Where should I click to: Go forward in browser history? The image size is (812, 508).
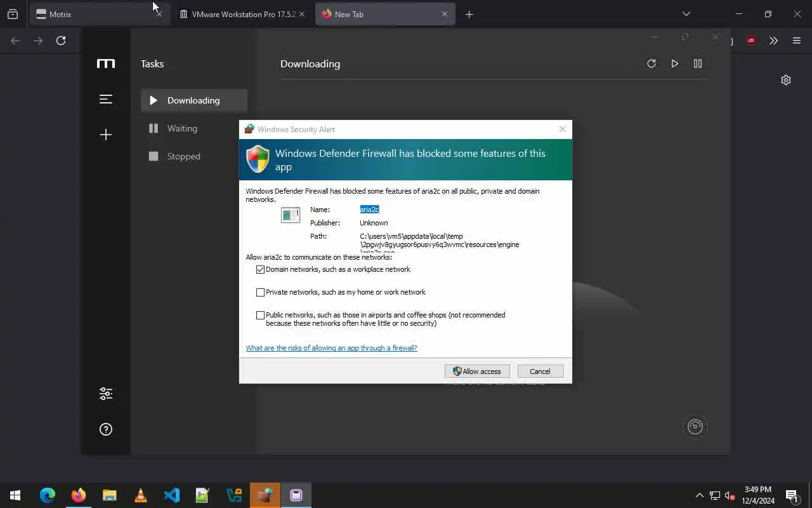[x=38, y=41]
